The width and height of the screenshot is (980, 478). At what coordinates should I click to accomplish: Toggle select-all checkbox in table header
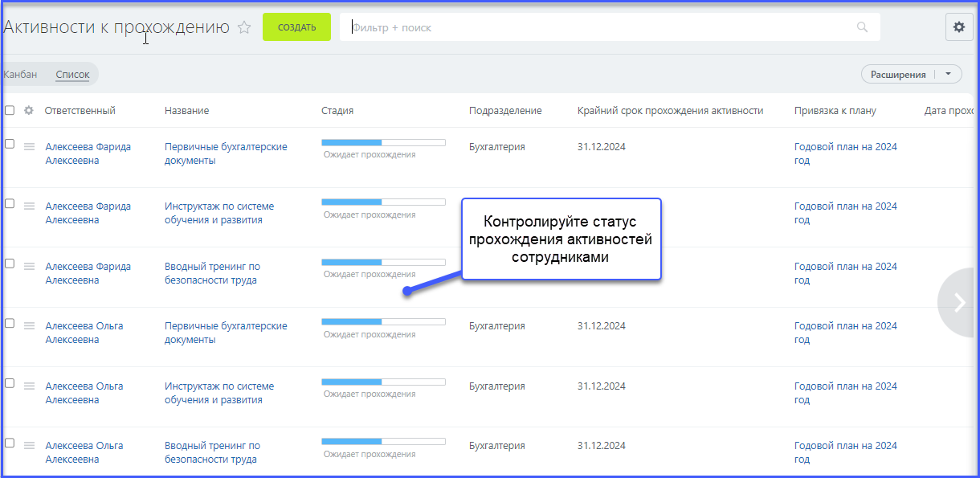click(10, 111)
